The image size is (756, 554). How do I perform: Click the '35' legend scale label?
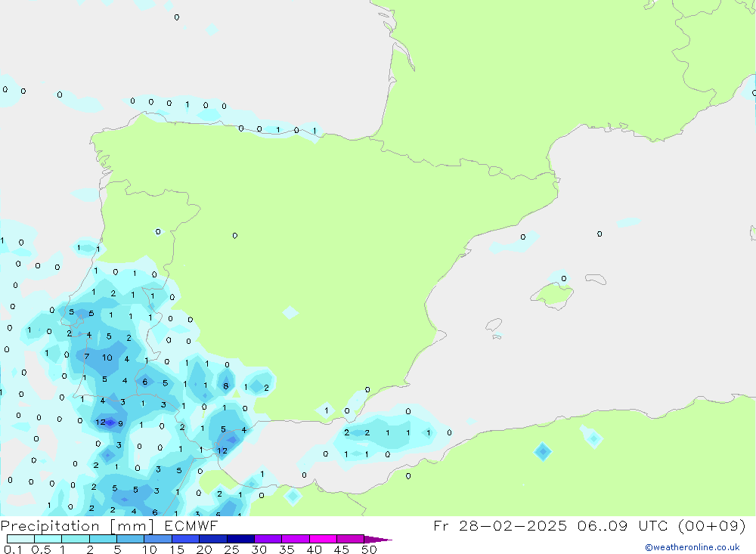(287, 549)
